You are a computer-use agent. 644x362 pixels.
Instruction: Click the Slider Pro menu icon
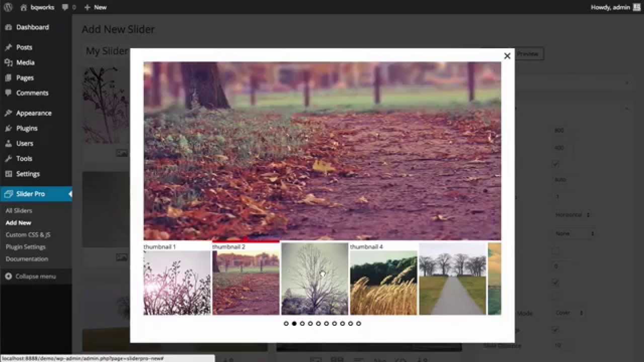coord(8,194)
